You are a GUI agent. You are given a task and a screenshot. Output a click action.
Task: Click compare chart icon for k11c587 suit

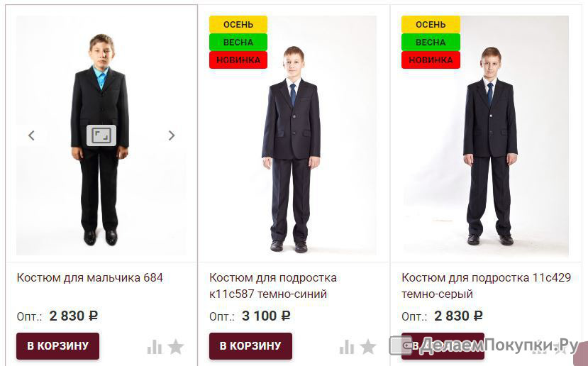click(347, 347)
